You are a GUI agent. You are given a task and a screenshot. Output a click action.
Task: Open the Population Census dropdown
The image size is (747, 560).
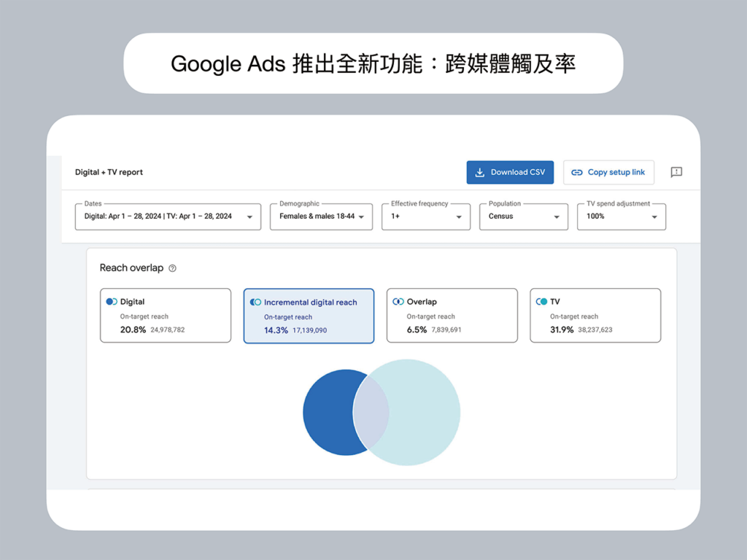click(523, 217)
